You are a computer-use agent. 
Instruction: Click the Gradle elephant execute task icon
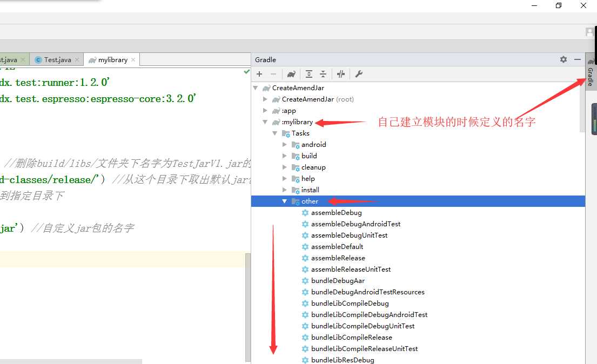[x=291, y=74]
